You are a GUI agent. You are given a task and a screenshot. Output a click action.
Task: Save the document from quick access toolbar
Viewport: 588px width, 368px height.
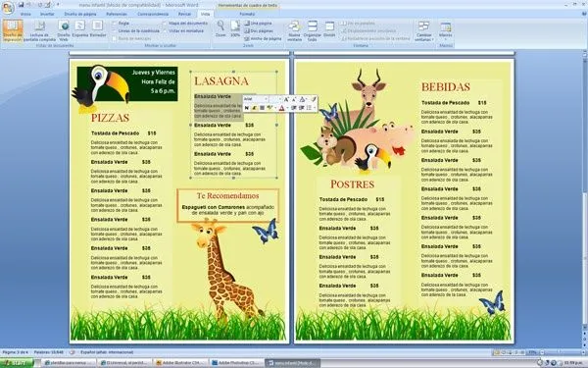point(21,5)
